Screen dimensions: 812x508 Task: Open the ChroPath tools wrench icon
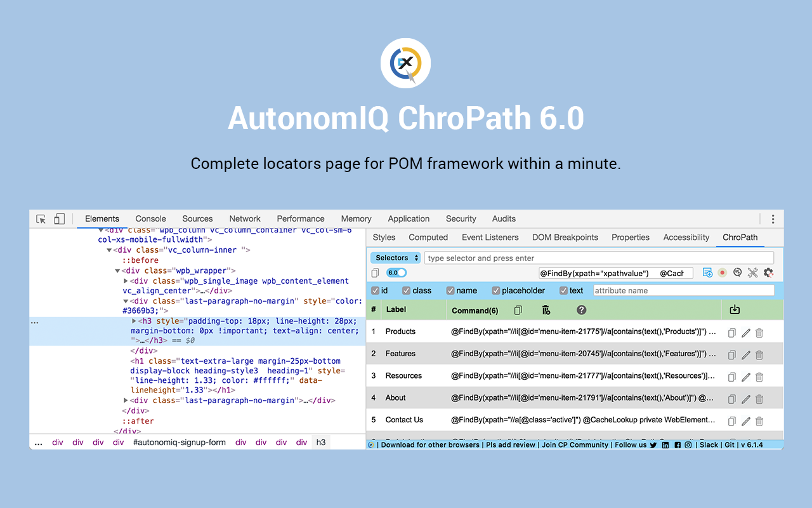tap(753, 273)
